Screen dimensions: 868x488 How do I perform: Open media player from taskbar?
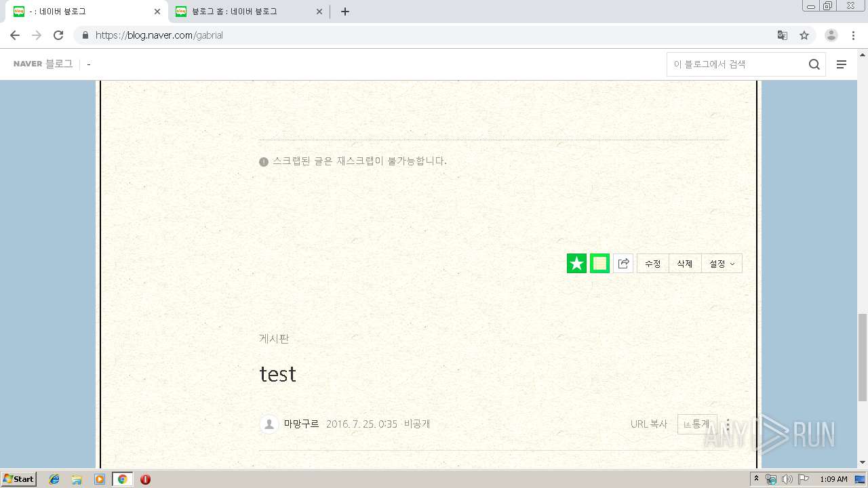(x=100, y=479)
